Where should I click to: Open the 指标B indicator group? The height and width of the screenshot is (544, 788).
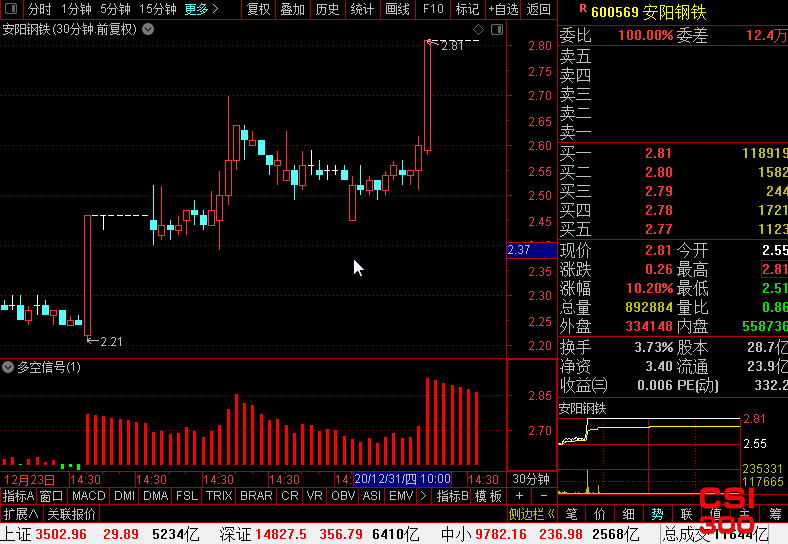[x=452, y=496]
